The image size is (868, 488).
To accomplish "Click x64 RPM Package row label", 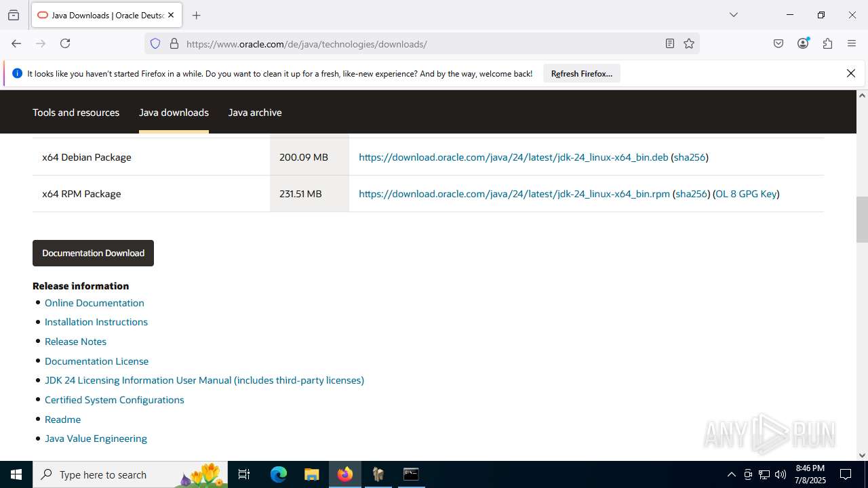I will point(81,194).
